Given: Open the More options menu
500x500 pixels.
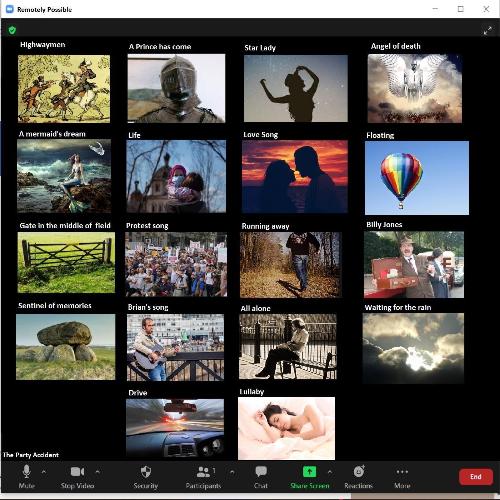Looking at the screenshot, I should point(402,477).
